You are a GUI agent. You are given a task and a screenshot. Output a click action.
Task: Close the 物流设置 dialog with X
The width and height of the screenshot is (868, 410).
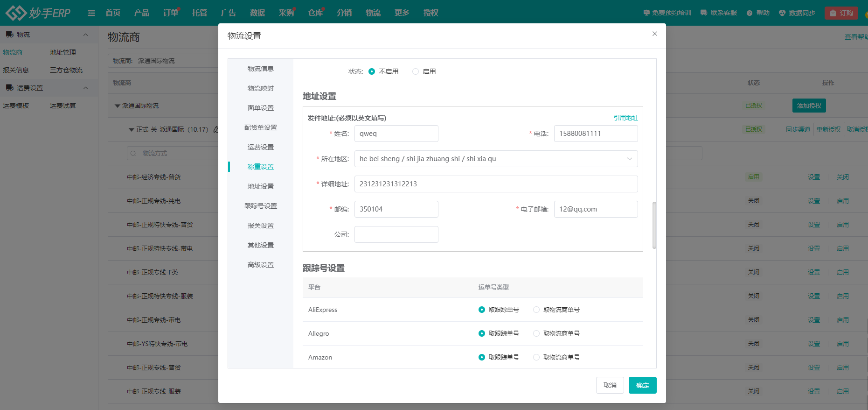tap(654, 34)
